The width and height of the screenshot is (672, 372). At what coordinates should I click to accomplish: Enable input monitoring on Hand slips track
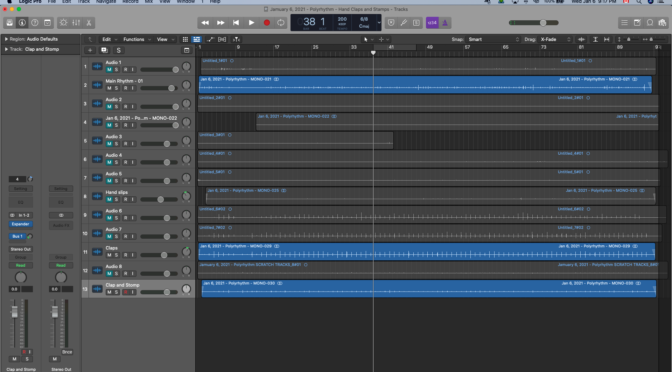point(132,199)
